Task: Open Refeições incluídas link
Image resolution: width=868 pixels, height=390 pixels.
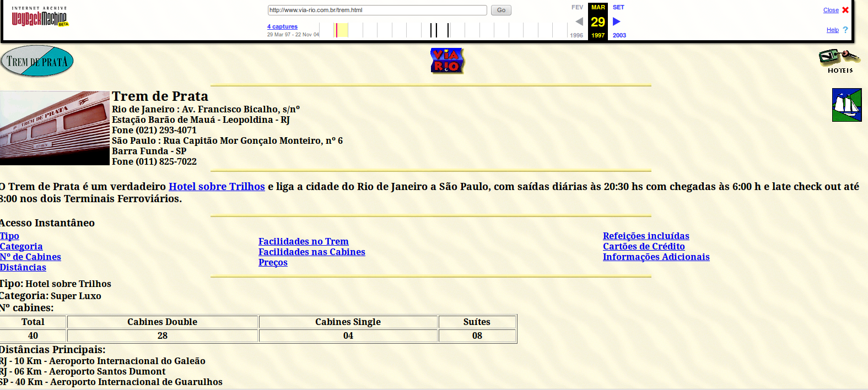Action: (646, 236)
